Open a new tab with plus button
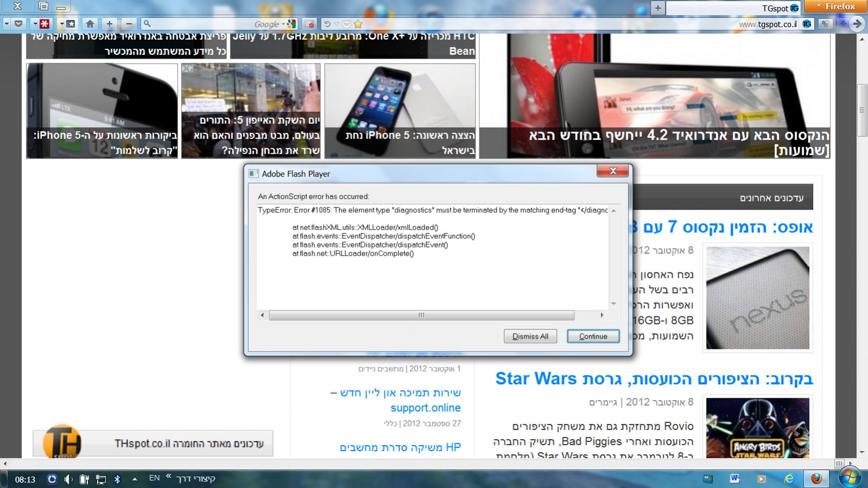This screenshot has width=868, height=488. pos(658,8)
